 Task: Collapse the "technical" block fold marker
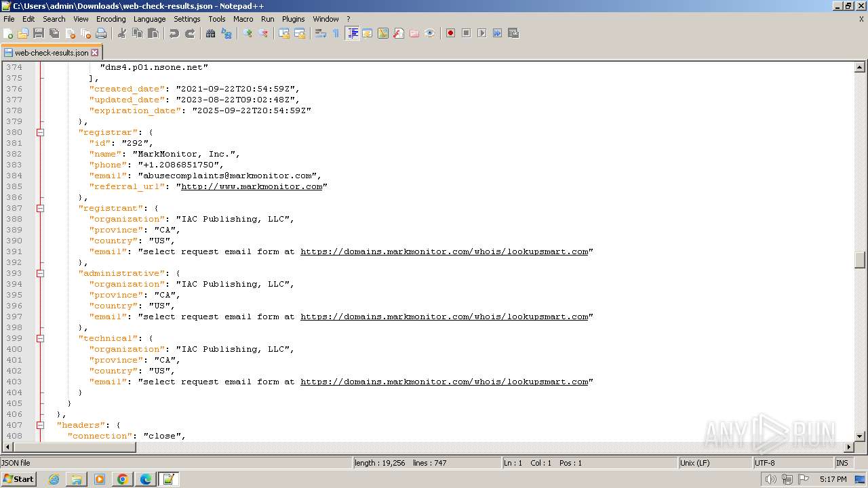coord(40,338)
